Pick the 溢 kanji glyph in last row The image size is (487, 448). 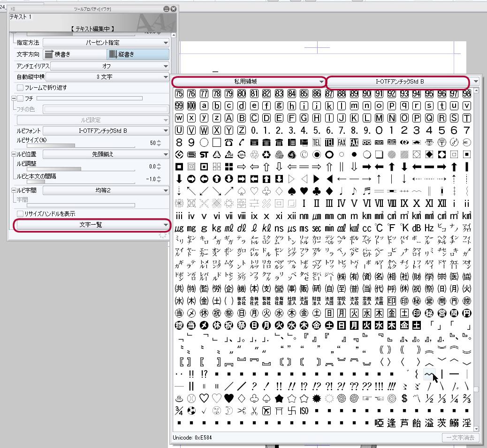pos(429,423)
